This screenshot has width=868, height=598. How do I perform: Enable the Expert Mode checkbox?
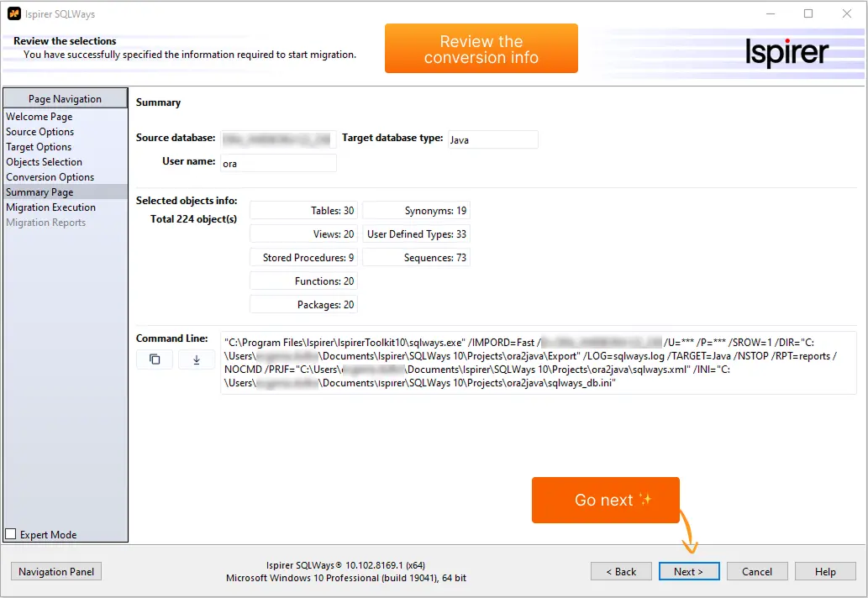click(11, 534)
